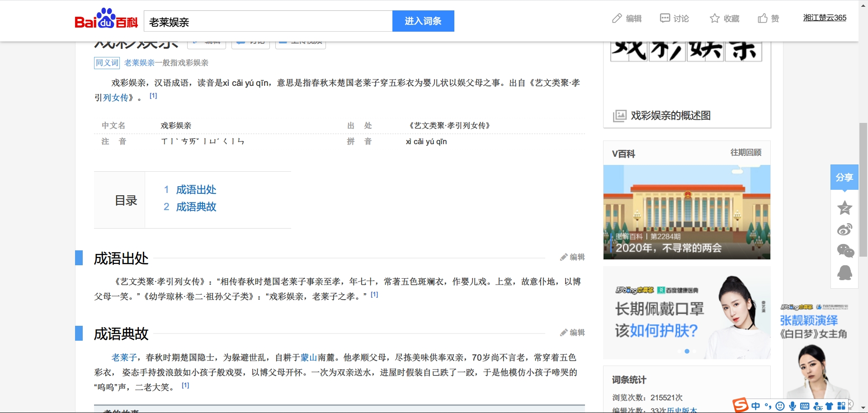Open Sogou skin shirt icon

[829, 406]
